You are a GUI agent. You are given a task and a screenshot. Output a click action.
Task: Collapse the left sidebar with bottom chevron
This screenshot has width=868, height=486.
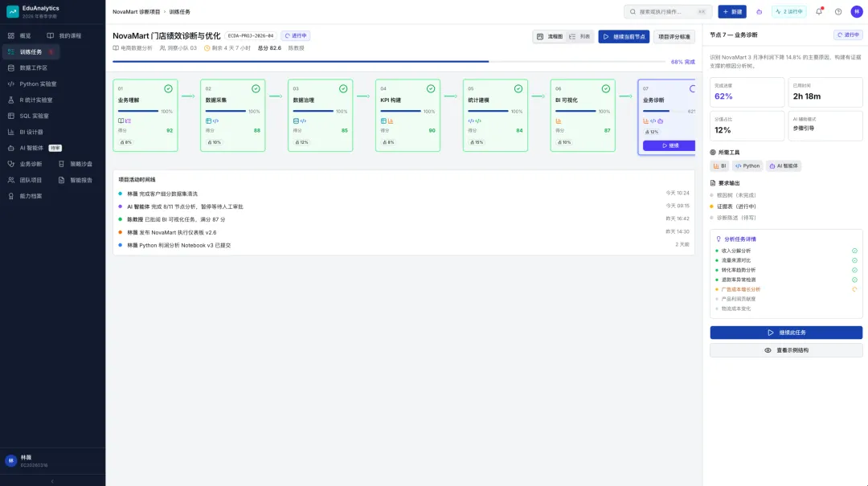click(x=52, y=481)
